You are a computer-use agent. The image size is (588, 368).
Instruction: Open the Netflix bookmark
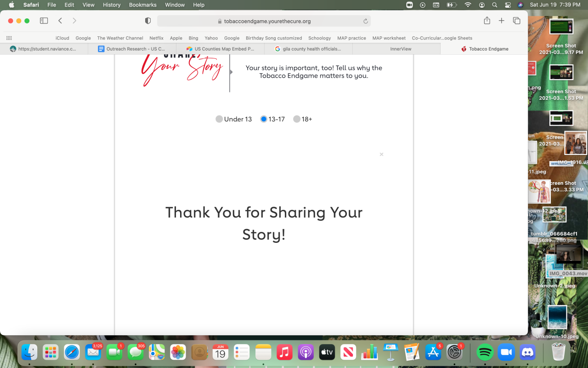tap(157, 38)
